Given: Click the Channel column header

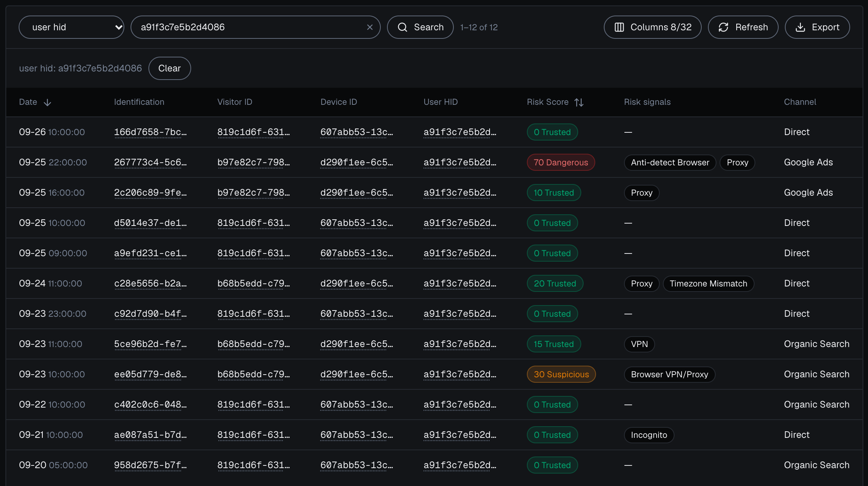Looking at the screenshot, I should (800, 102).
